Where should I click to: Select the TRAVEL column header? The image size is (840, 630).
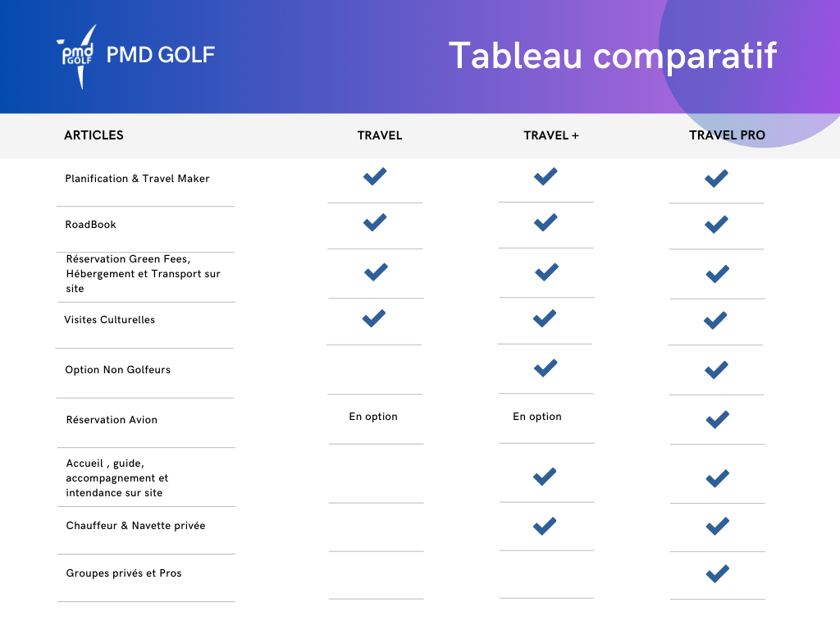(x=380, y=135)
